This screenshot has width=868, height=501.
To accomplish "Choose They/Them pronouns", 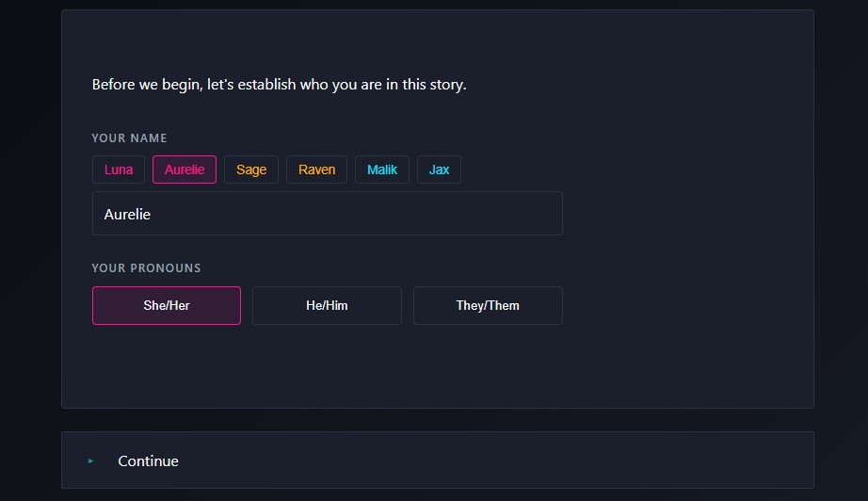I will coord(488,306).
